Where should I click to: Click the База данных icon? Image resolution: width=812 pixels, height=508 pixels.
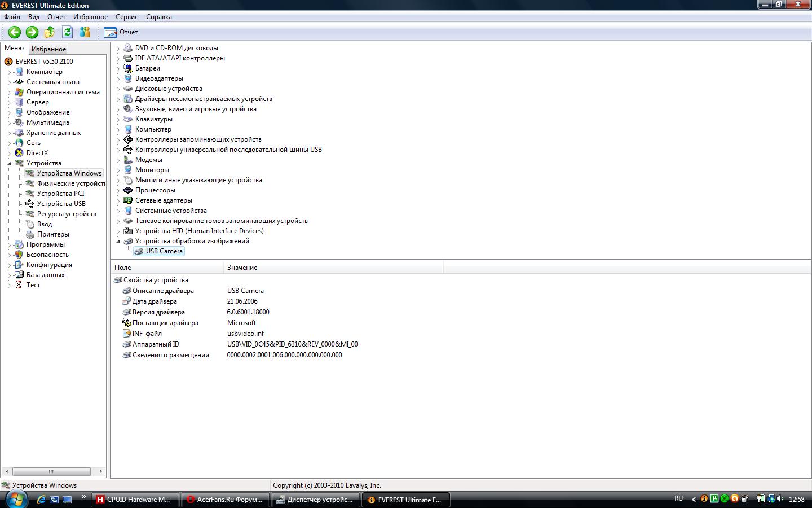click(x=19, y=275)
